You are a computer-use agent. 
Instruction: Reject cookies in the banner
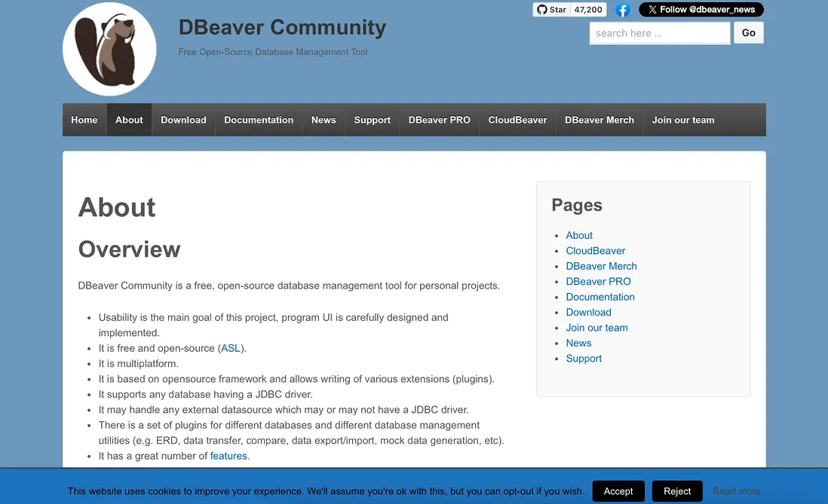point(677,490)
